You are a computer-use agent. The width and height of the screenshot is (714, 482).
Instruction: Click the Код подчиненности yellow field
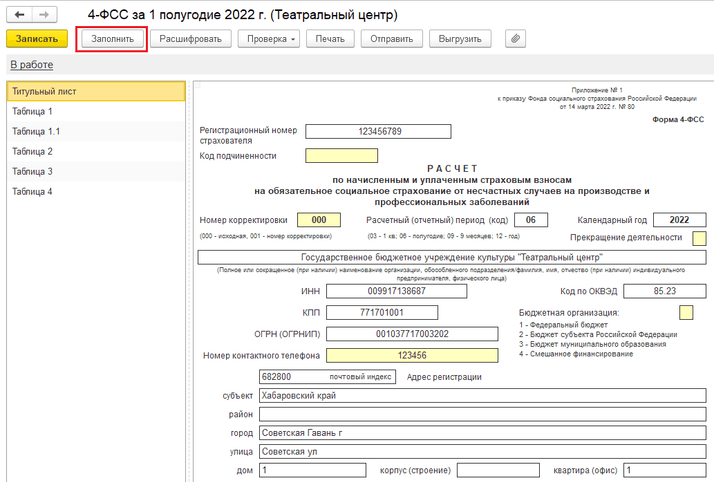point(341,156)
